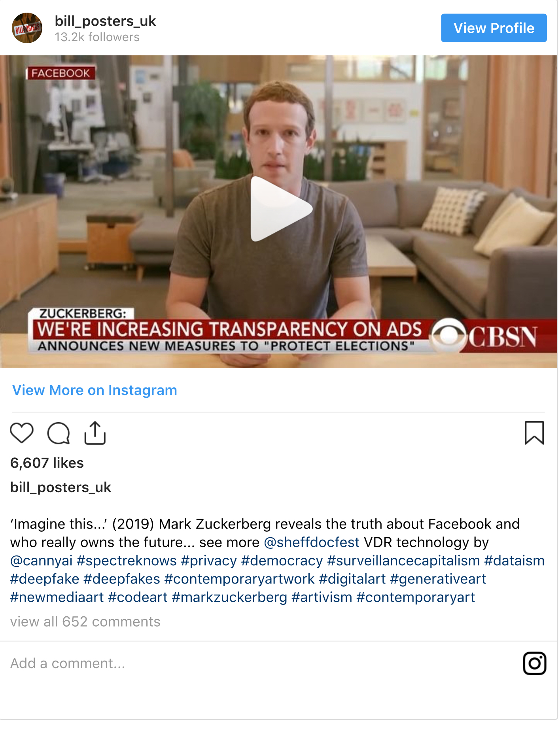Open bill_posters_uk username in header
Viewport: 560px width, 729px height.
tap(105, 21)
